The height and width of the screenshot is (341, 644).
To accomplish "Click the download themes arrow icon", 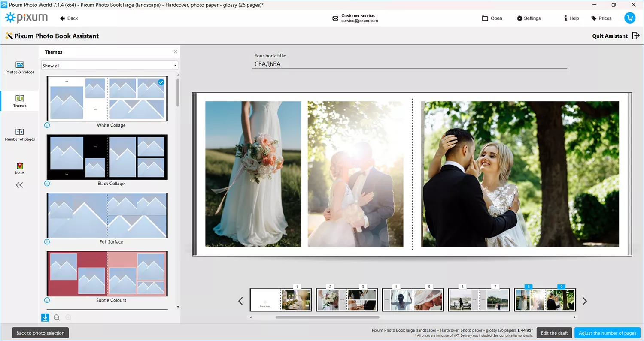I will pos(45,317).
